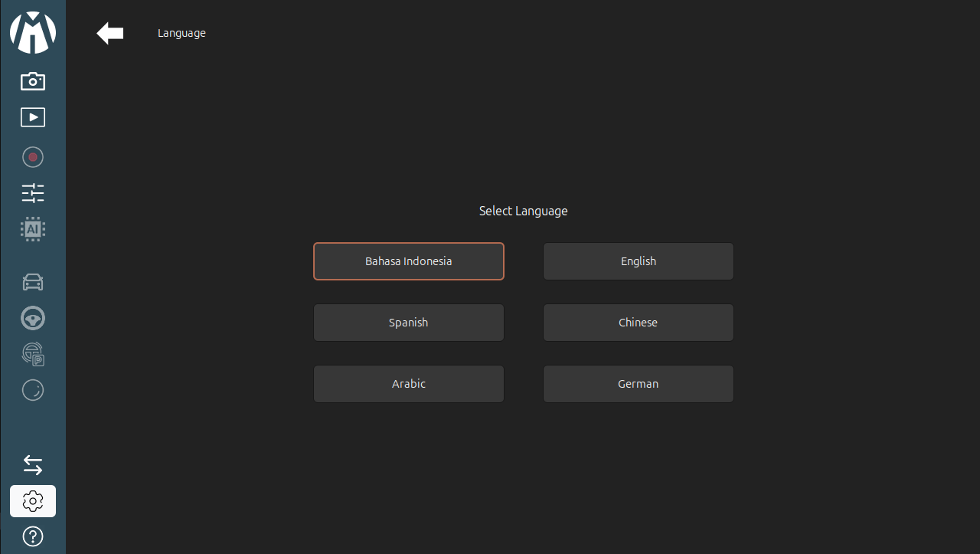Viewport: 980px width, 554px height.
Task: Open settings via the gear icon
Action: click(x=33, y=501)
